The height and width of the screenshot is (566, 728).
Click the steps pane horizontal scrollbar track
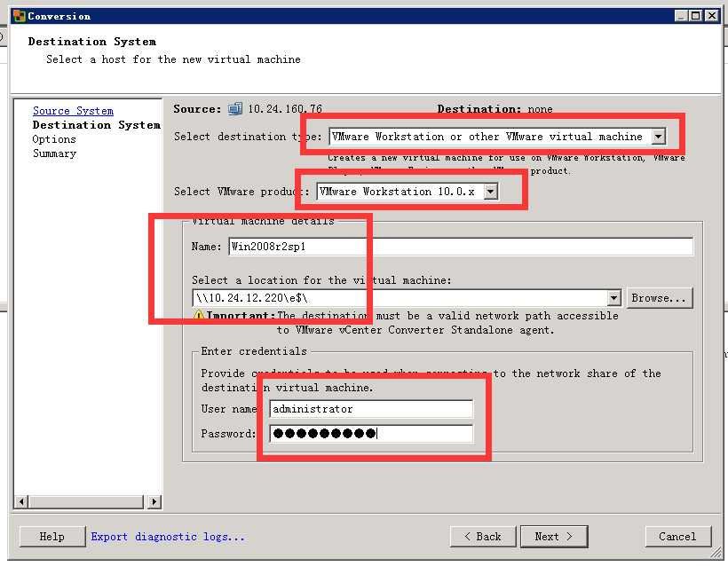click(87, 501)
